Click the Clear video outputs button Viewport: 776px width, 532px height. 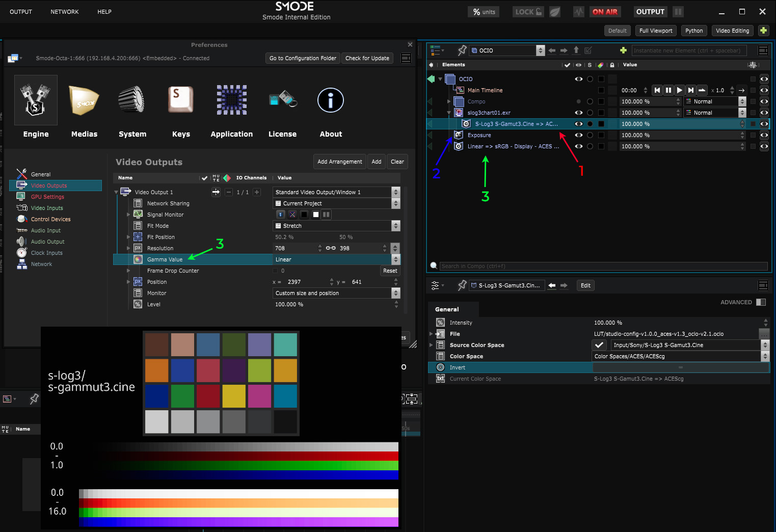(x=397, y=162)
